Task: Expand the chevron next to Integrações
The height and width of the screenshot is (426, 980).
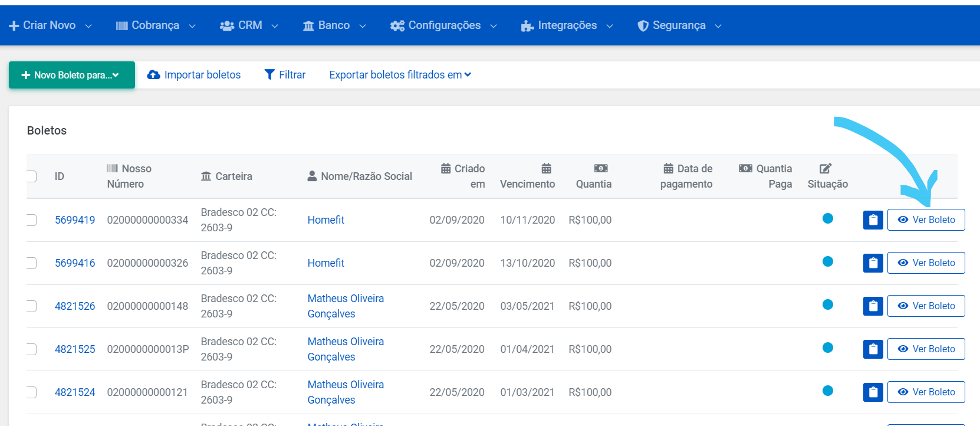Action: coord(610,26)
